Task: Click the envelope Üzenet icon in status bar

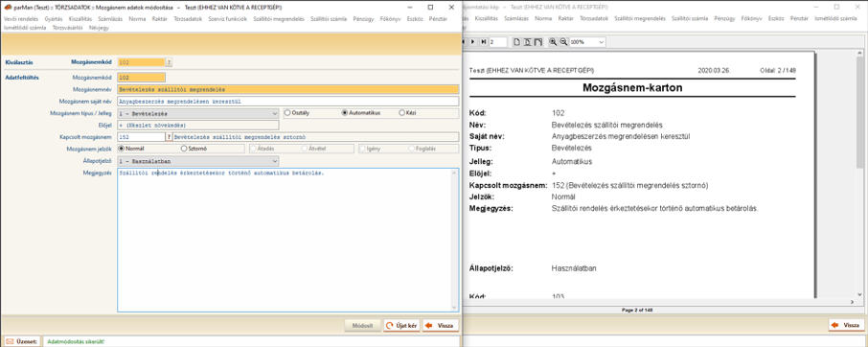Action: (x=10, y=342)
